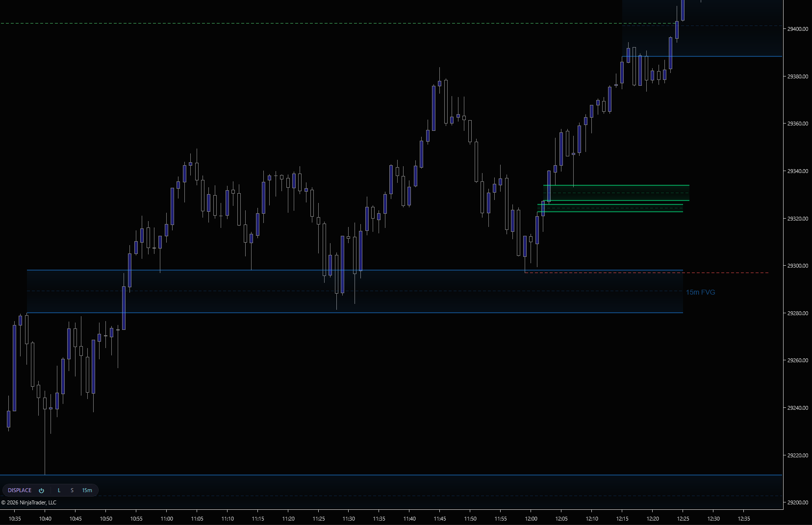This screenshot has height=525, width=812.
Task: Click the 29260.00 price axis label
Action: (797, 360)
